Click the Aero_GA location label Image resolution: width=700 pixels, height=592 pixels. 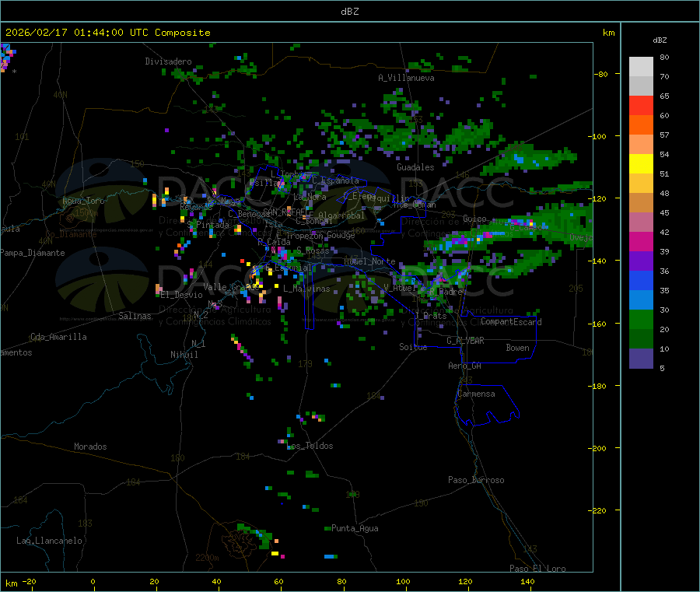[465, 366]
